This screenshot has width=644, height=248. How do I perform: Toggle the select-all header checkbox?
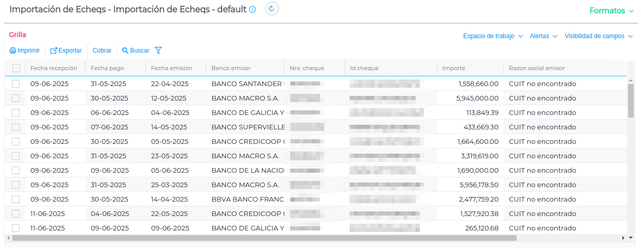point(16,68)
